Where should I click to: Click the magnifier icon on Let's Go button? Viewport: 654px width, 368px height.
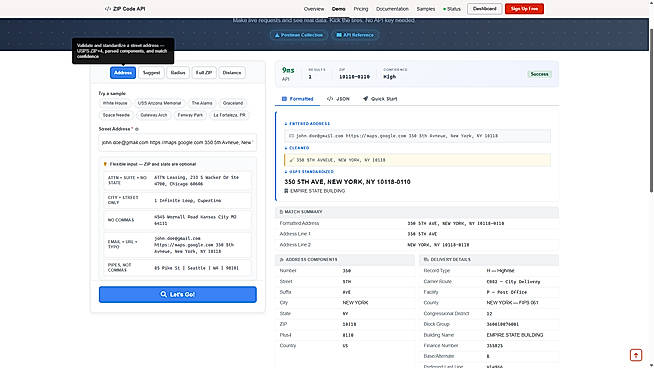point(164,295)
